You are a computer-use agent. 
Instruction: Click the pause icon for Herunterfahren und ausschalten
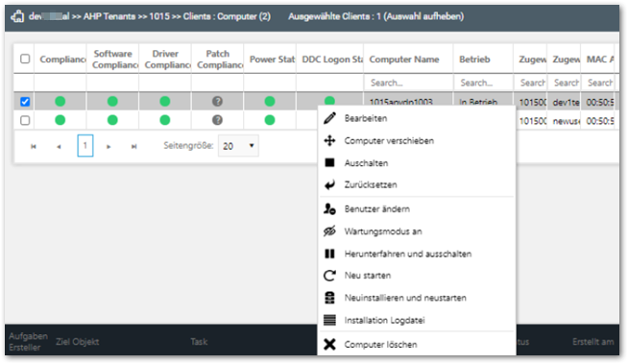329,254
